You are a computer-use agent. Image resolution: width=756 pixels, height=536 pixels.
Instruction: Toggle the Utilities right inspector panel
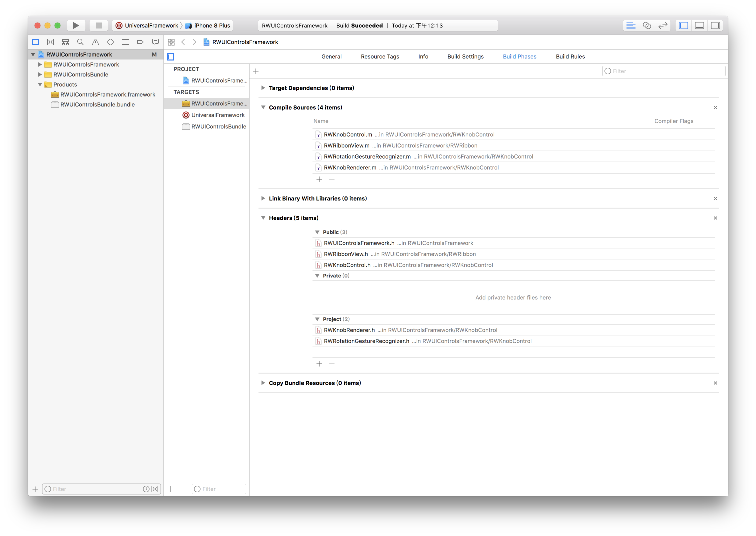(715, 25)
